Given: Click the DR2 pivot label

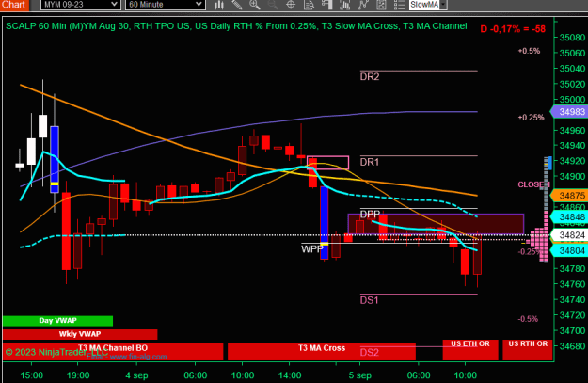Looking at the screenshot, I should tap(370, 76).
